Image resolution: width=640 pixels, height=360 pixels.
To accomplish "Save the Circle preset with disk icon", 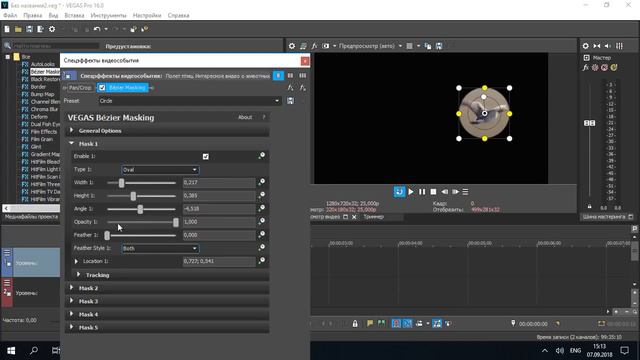I will (290, 101).
